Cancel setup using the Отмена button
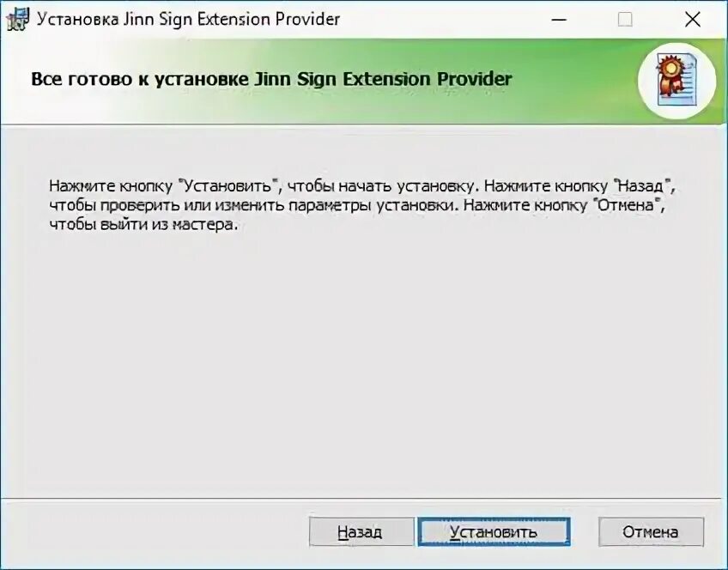Viewport: 728px width, 570px height. click(x=651, y=531)
